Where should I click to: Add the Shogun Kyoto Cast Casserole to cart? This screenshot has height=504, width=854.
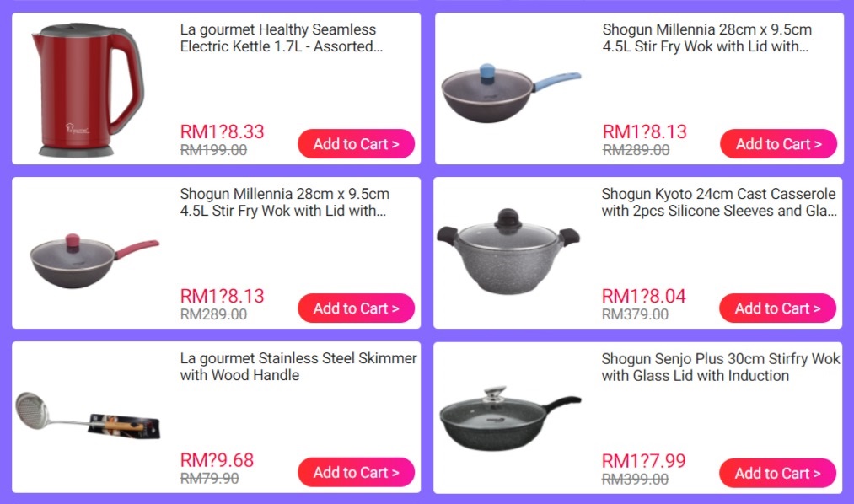click(x=777, y=308)
